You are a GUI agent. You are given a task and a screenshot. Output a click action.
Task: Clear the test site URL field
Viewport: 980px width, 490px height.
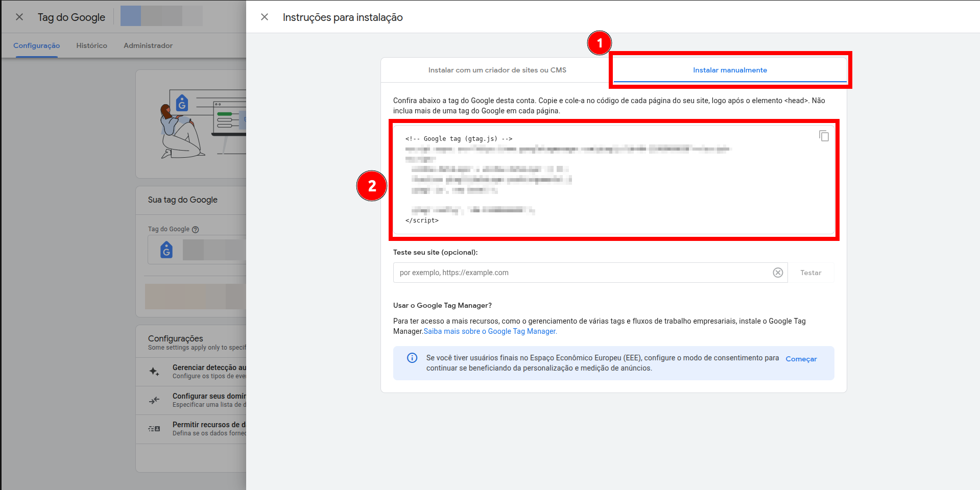tap(778, 273)
